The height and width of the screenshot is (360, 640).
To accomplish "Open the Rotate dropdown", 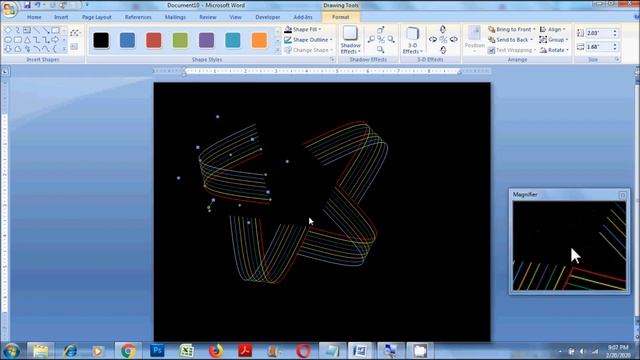I will [x=554, y=50].
